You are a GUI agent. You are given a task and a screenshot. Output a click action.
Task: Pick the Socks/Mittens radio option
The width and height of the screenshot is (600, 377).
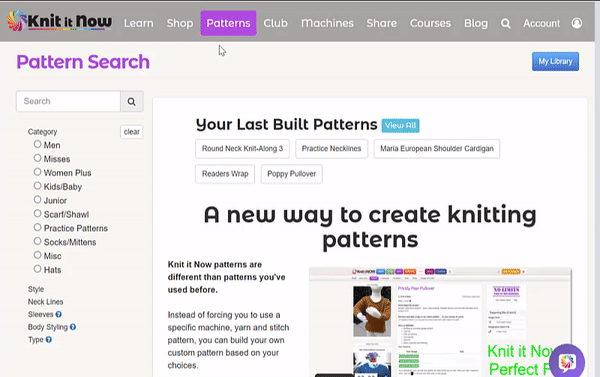pyautogui.click(x=37, y=241)
